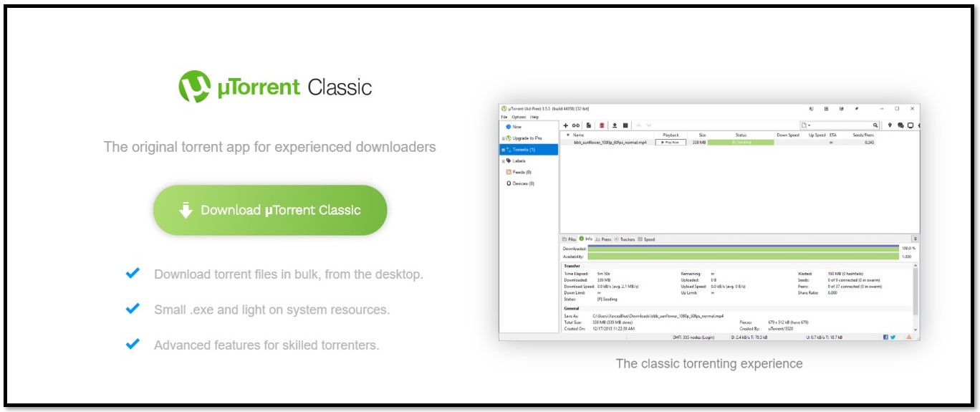Click the Downloaded progress bar
The height and width of the screenshot is (412, 980).
(x=743, y=248)
